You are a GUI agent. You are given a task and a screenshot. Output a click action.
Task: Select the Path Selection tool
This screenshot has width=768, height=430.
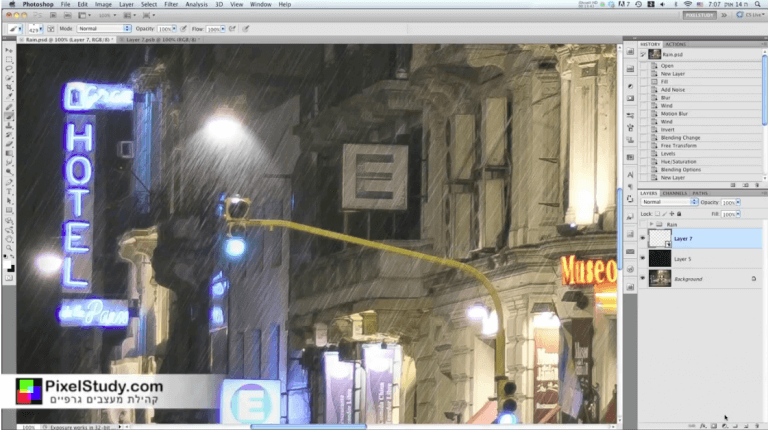(x=9, y=201)
